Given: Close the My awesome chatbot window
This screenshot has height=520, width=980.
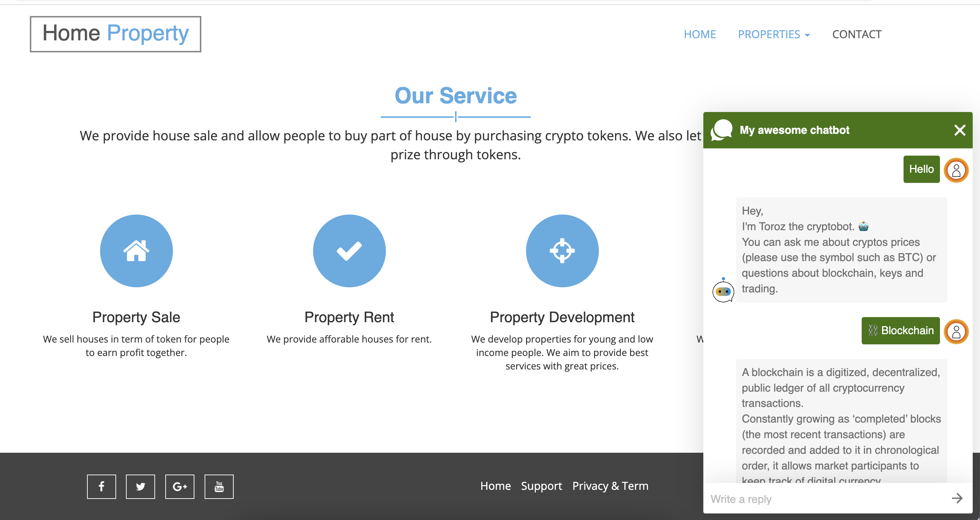Looking at the screenshot, I should (960, 130).
